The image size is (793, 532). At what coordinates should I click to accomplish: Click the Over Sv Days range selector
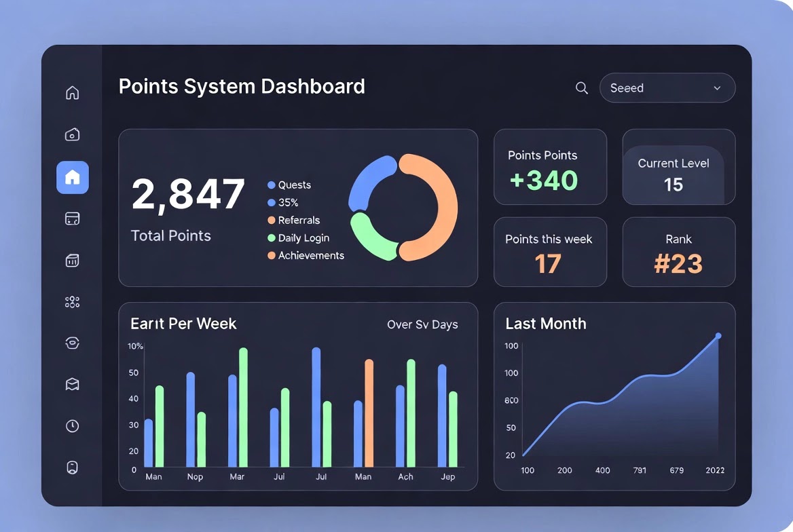(422, 324)
